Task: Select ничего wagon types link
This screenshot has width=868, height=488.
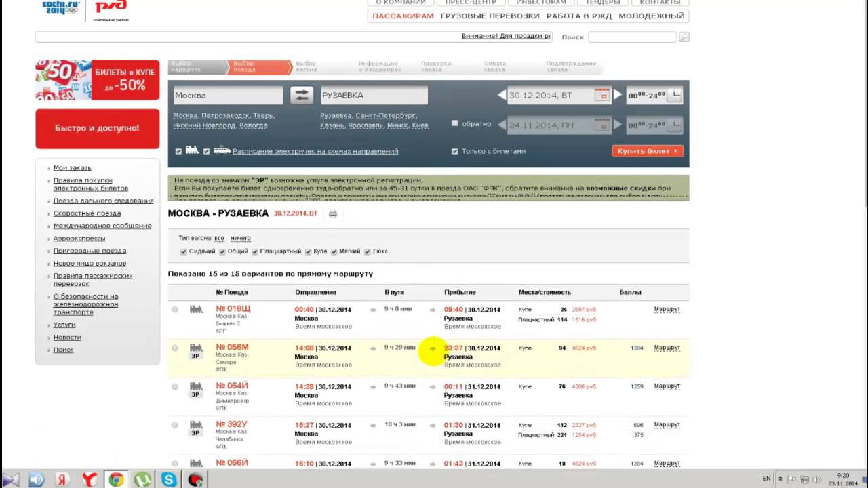Action: pos(241,238)
